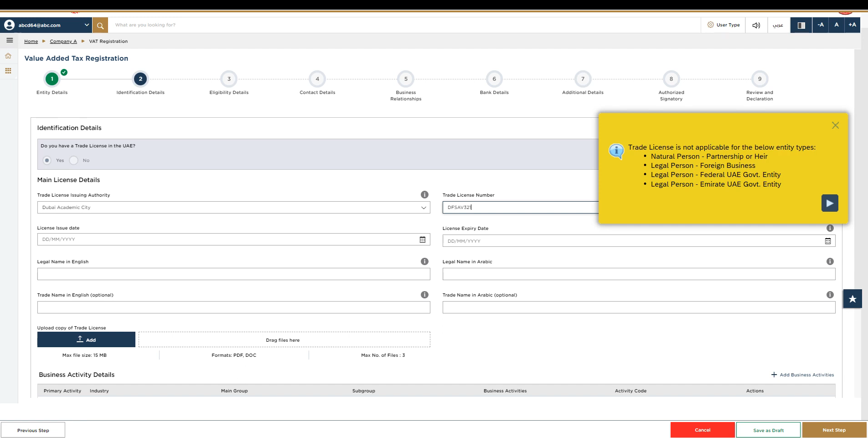
Task: Click the Legal Name in Arabic field
Action: click(x=639, y=274)
